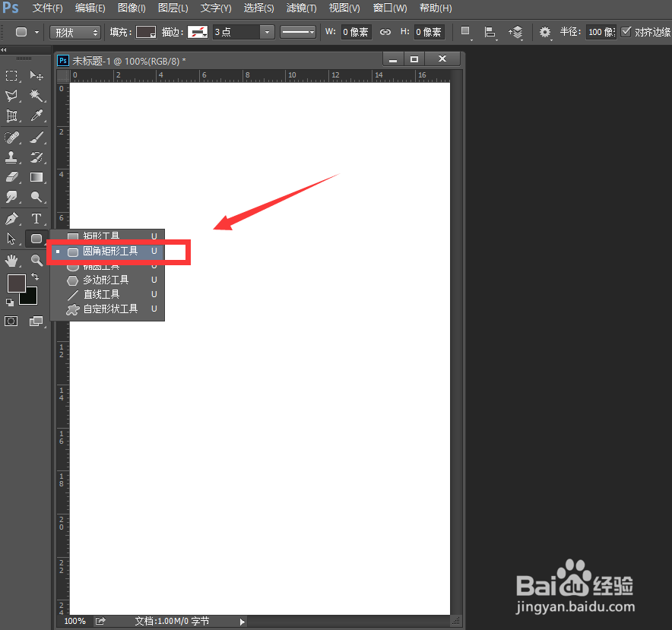Viewport: 672px width, 630px height.
Task: Change the screen mode
Action: (x=36, y=321)
